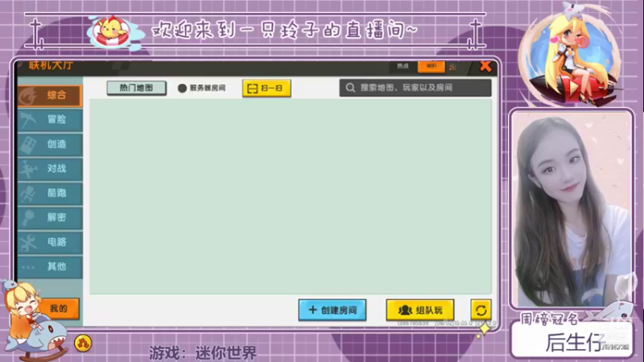Toggle the 服务器房间 radio option
Screen dimensions: 644x362
[x=202, y=88]
